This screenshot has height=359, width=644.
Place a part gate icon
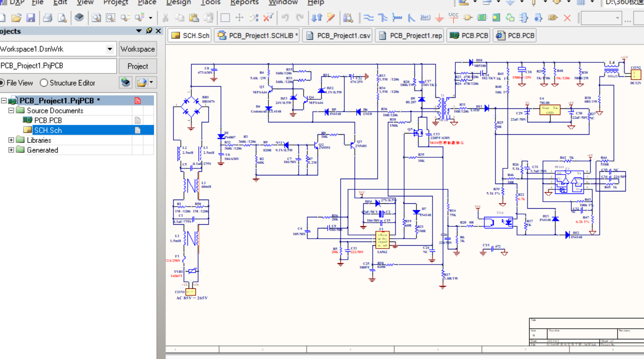coord(468,18)
